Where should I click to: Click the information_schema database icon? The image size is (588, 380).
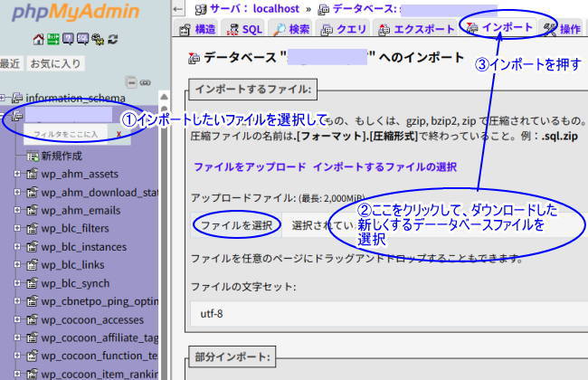17,98
